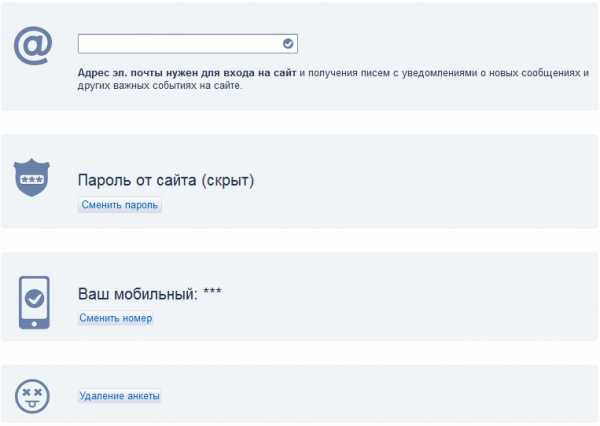600x426 pixels.
Task: Click bold text "Адрес эл. почты нужен для входа"
Action: click(160, 73)
